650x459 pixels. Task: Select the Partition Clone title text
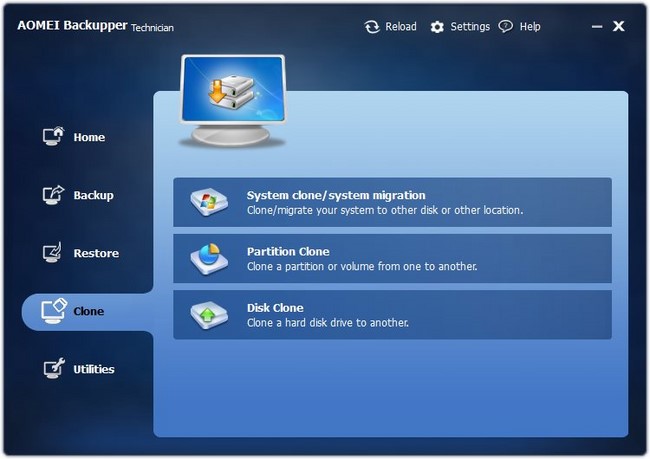coord(288,252)
